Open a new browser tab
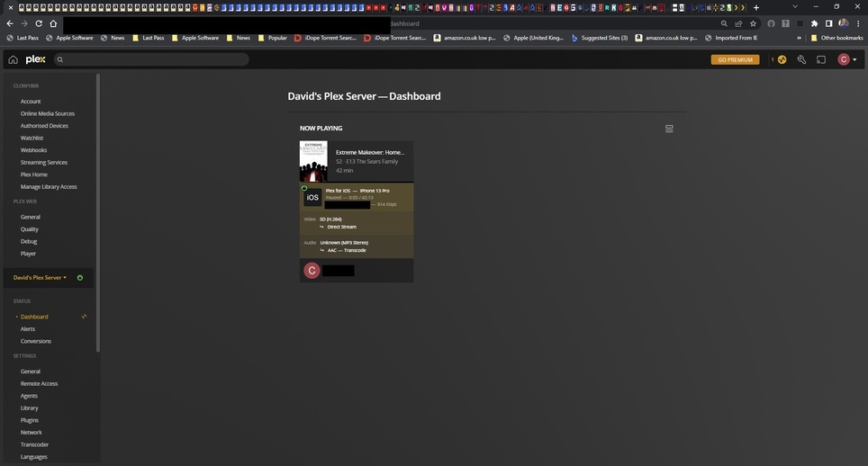The width and height of the screenshot is (868, 466). tap(756, 8)
